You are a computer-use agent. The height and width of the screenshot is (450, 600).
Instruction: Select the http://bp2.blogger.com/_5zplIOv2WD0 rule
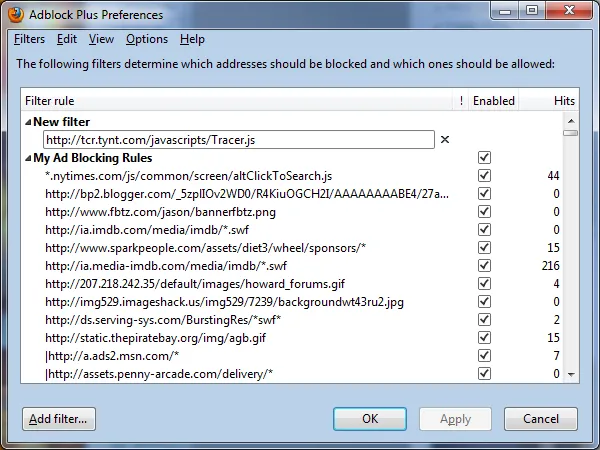(247, 194)
